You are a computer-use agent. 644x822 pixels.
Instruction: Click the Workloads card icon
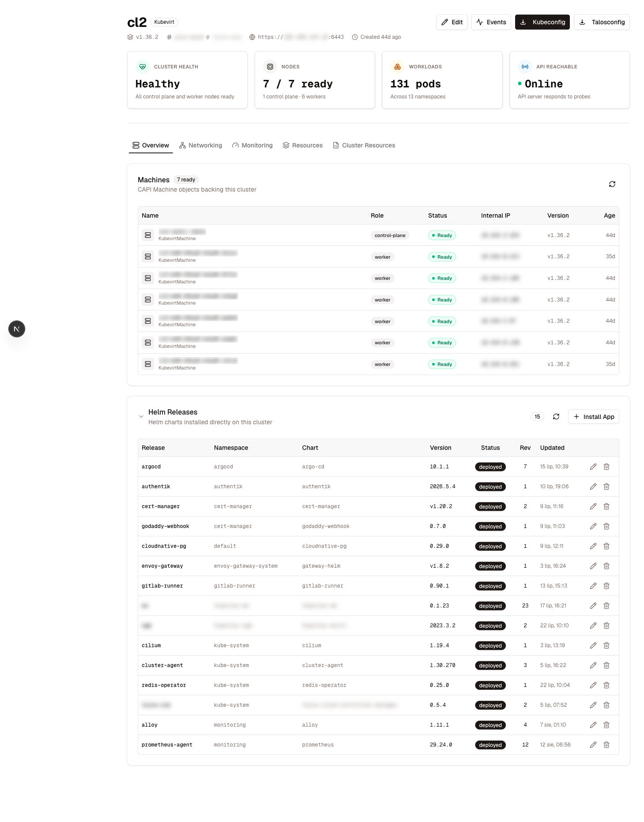(x=397, y=67)
